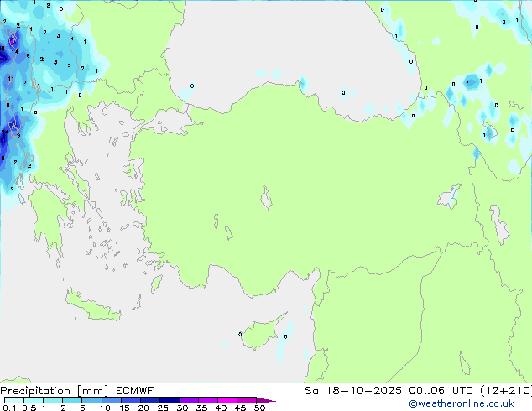The height and width of the screenshot is (411, 532).
Task: Pick the 10–15 mm legend color swatch
Action: point(112,400)
